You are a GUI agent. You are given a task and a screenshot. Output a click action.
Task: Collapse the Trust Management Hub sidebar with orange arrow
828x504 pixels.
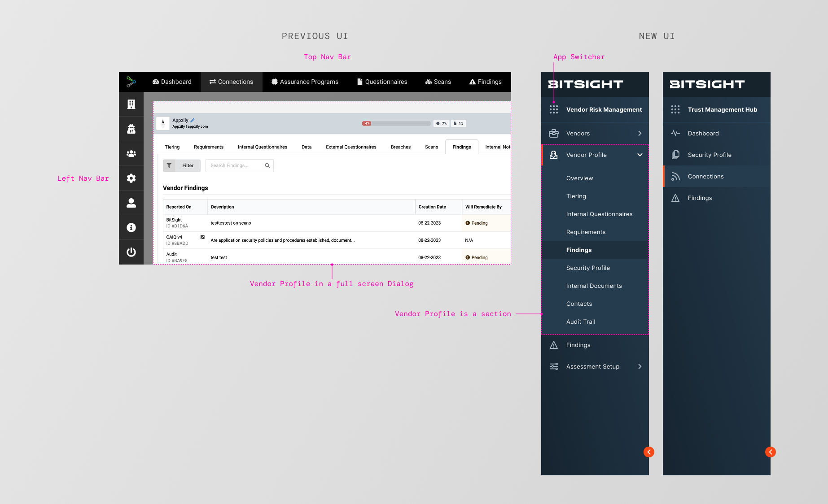(771, 452)
